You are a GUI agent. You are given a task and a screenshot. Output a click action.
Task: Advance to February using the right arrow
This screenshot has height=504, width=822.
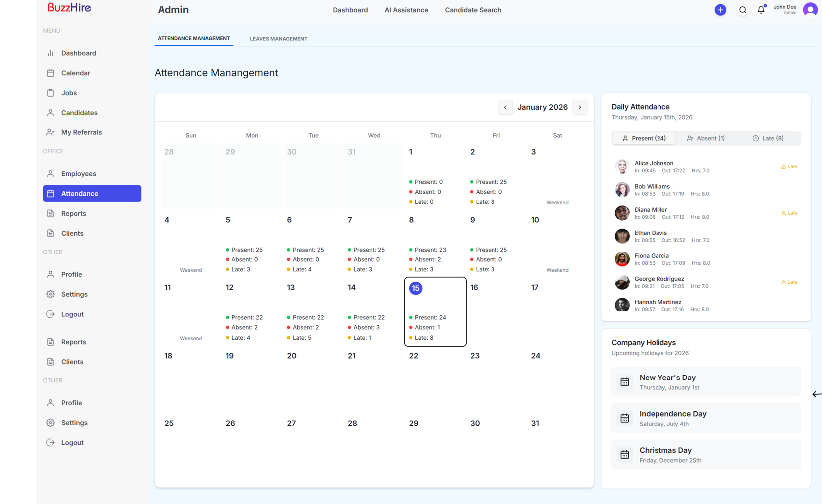579,107
